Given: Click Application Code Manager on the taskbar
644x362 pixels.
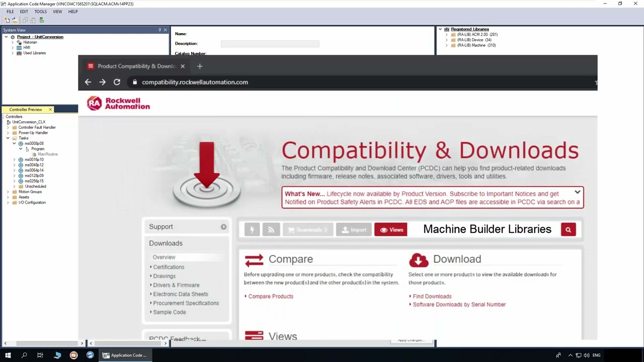Looking at the screenshot, I should point(124,355).
